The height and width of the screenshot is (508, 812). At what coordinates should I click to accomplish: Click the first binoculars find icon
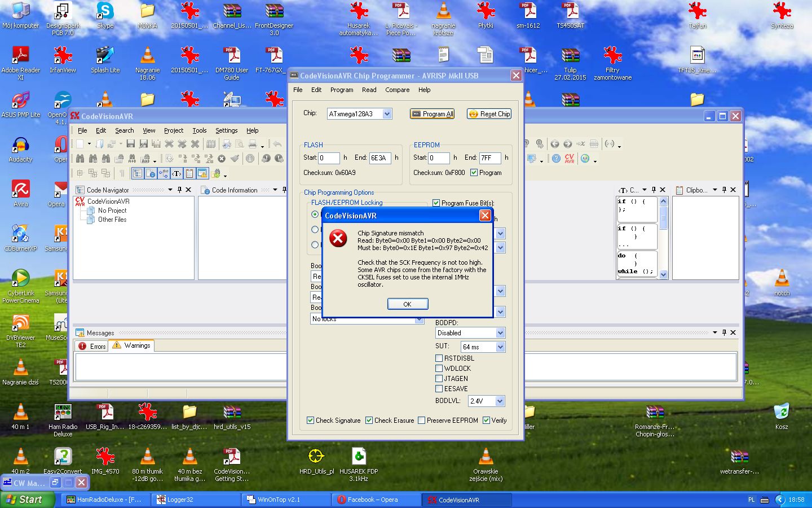(x=80, y=159)
